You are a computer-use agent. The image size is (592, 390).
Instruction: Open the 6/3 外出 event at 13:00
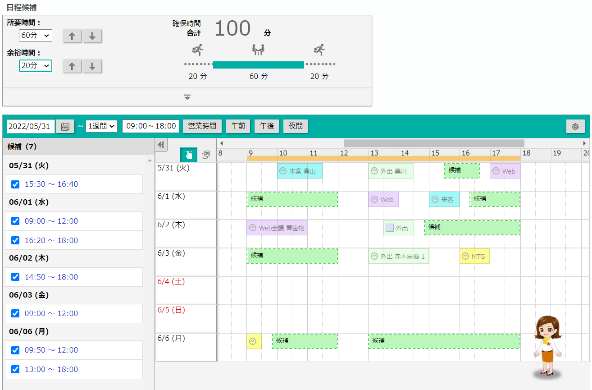point(398,256)
